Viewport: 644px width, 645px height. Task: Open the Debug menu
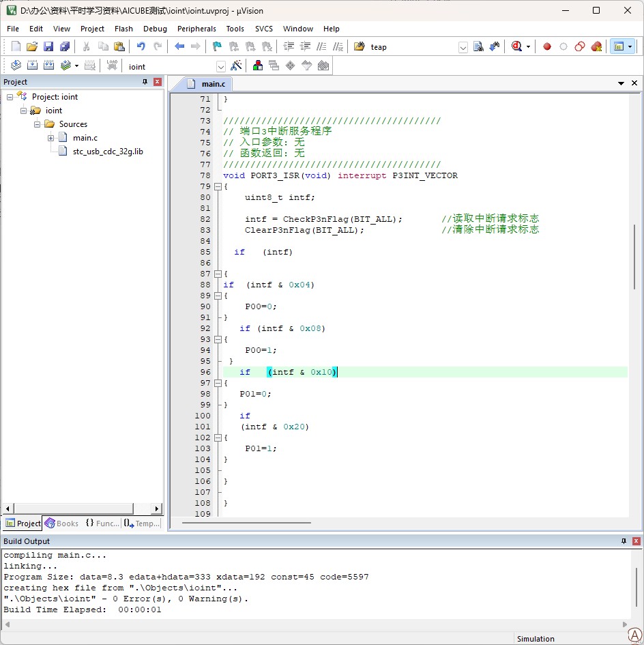pos(155,29)
